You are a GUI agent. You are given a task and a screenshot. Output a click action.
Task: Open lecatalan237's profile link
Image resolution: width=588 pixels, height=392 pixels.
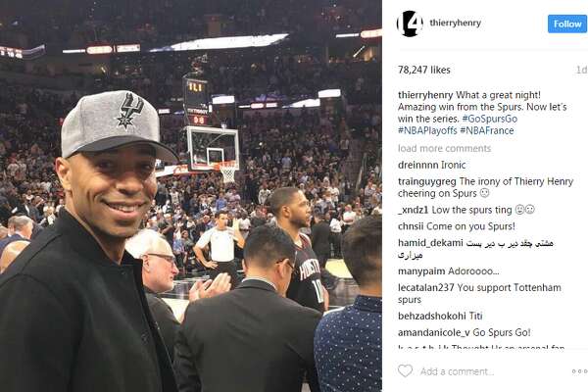[426, 288]
